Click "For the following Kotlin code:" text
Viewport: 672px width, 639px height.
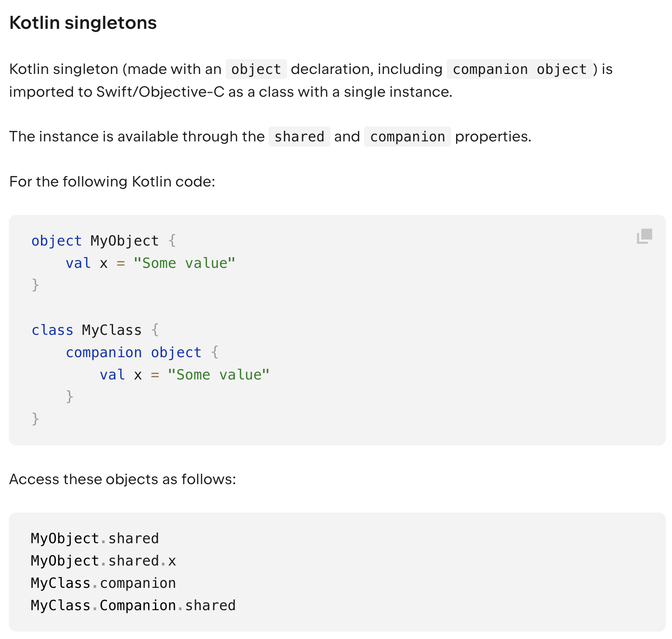click(x=112, y=181)
